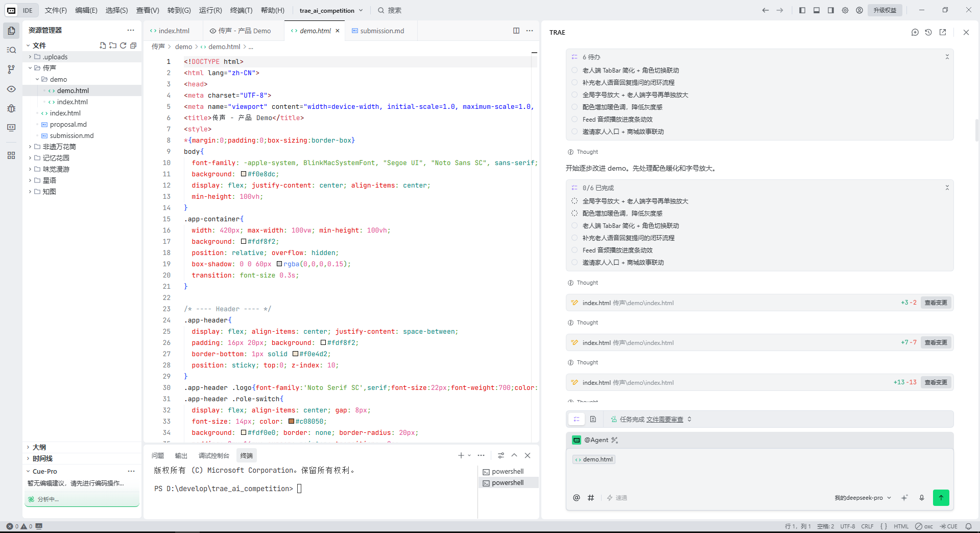Click the #c08050 color swatch on line 33
This screenshot has width=980, height=533.
pos(292,422)
